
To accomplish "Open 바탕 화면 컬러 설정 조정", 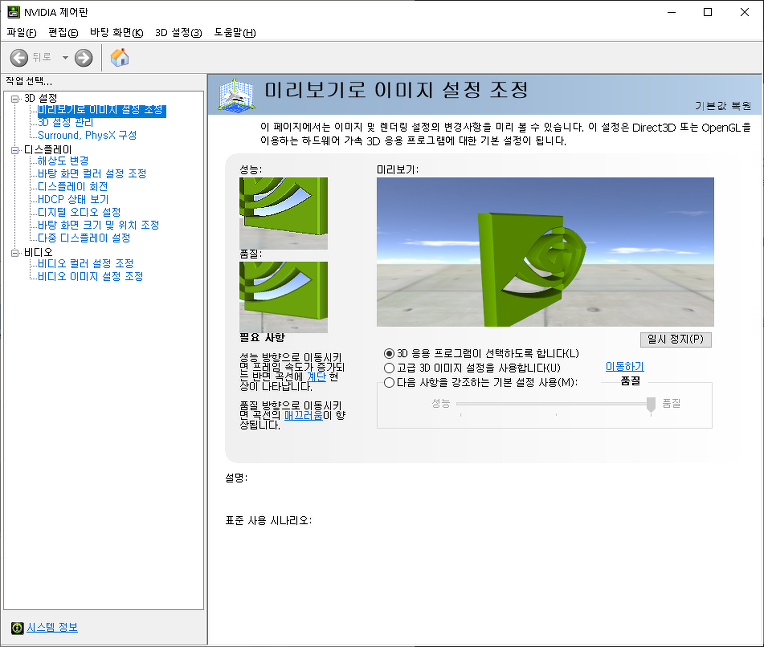I will click(x=92, y=173).
